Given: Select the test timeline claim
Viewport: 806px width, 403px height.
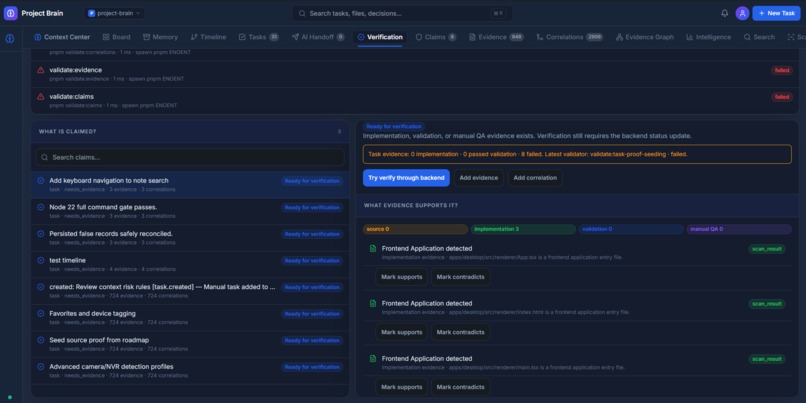Looking at the screenshot, I should 190,265.
